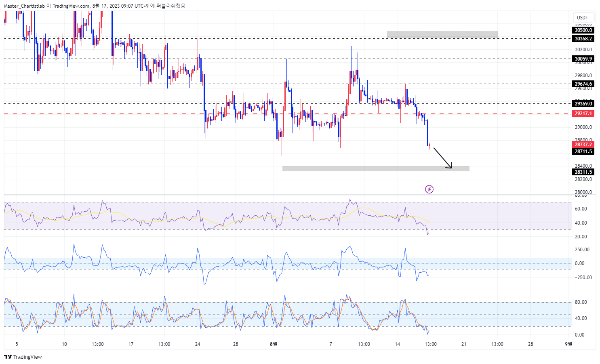
Task: Click date 21 on the time axis
Action: (464, 344)
